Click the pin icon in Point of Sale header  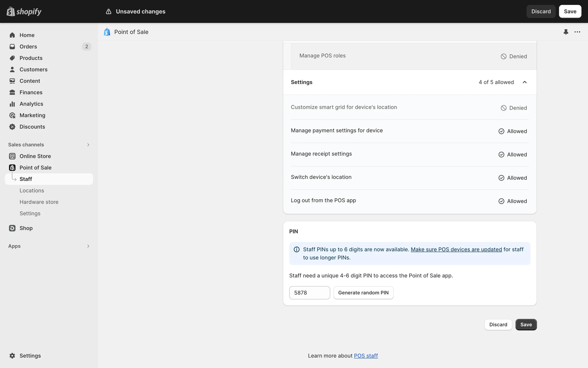(566, 32)
